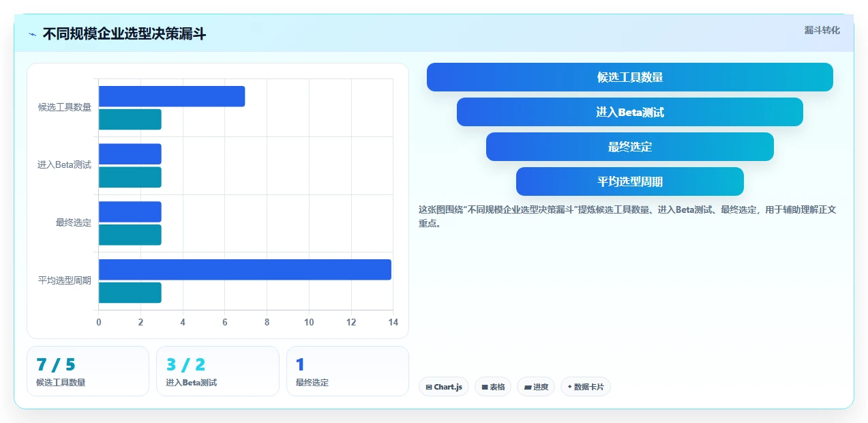The height and width of the screenshot is (423, 868).
Task: Click the long blue bar for 平均选型周期
Action: coord(245,269)
